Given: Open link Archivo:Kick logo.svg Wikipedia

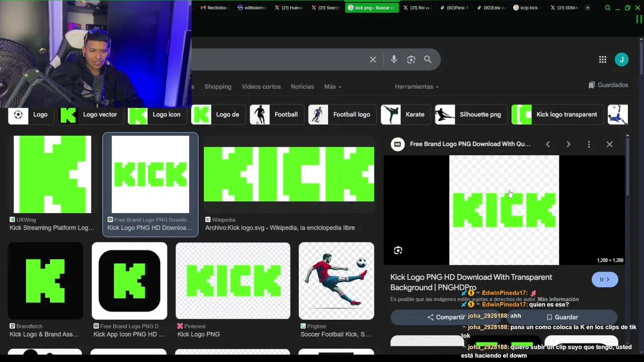Looking at the screenshot, I should 280,228.
